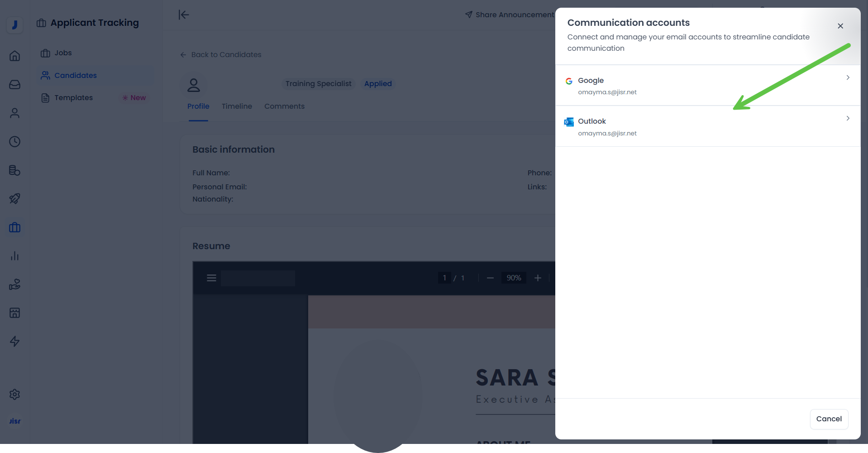This screenshot has width=868, height=453.
Task: Click the Links label
Action: 537,187
